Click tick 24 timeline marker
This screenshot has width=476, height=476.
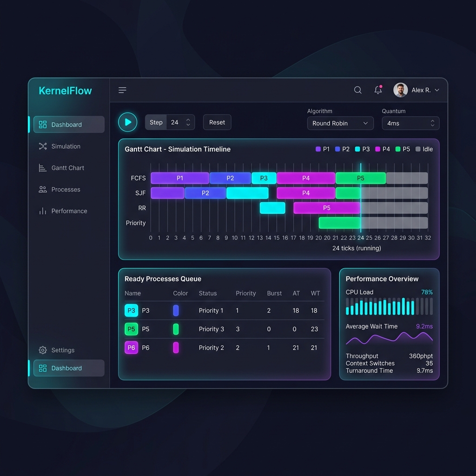coord(361,238)
